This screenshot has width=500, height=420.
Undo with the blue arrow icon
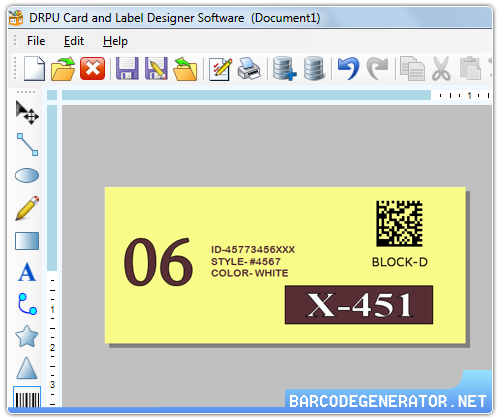coord(348,69)
